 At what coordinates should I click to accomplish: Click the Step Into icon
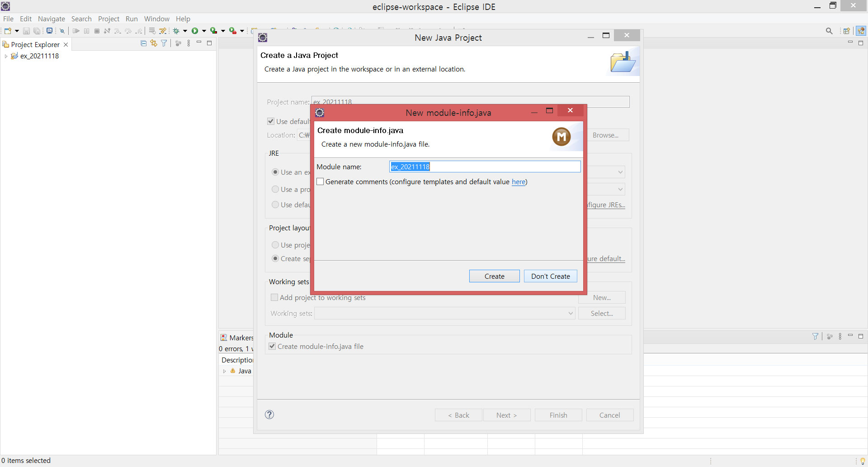[x=118, y=31]
